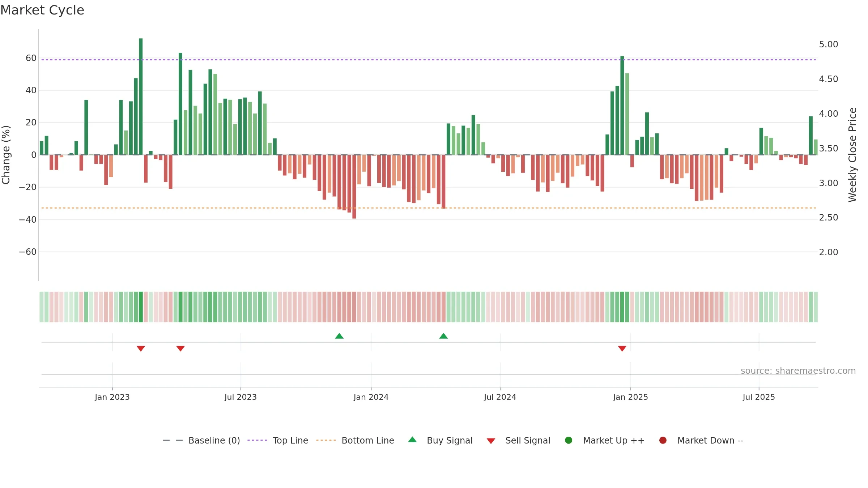The height and width of the screenshot is (488, 868).
Task: Click the red Sell Signal triangle in legend
Action: tap(491, 441)
